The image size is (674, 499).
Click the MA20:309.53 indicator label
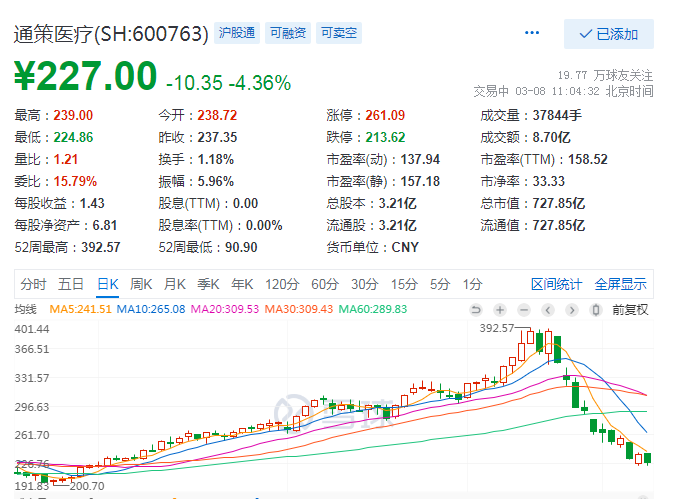pos(225,309)
